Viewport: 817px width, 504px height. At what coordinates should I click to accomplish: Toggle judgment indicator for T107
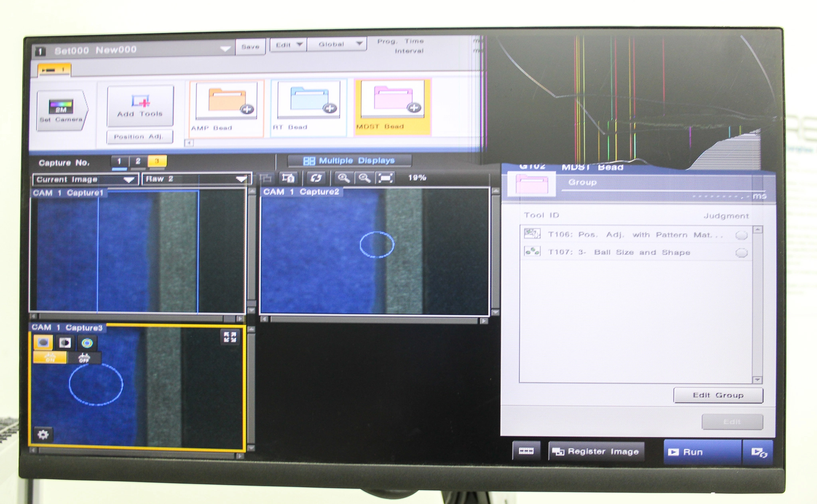[x=741, y=253]
